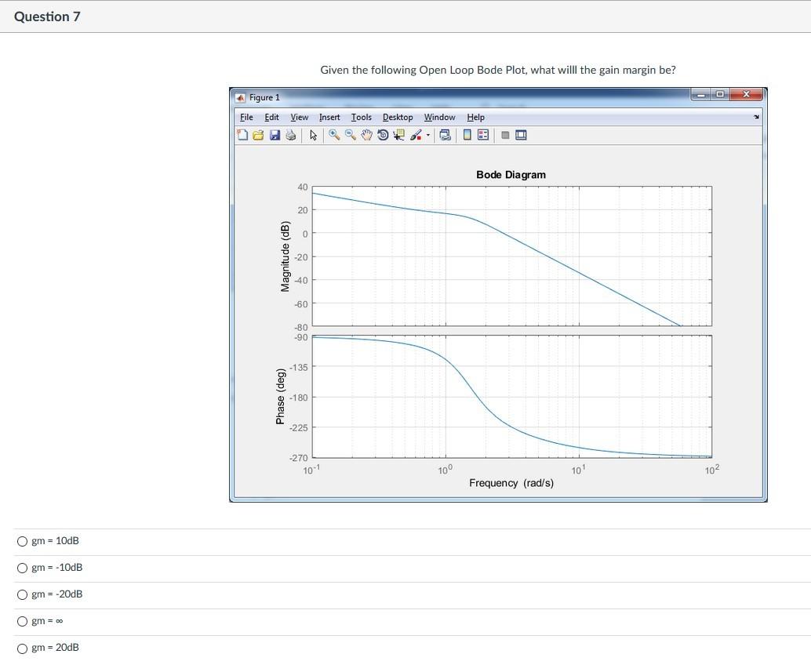Select the Edit Plot arrow tool
The width and height of the screenshot is (811, 672).
313,135
